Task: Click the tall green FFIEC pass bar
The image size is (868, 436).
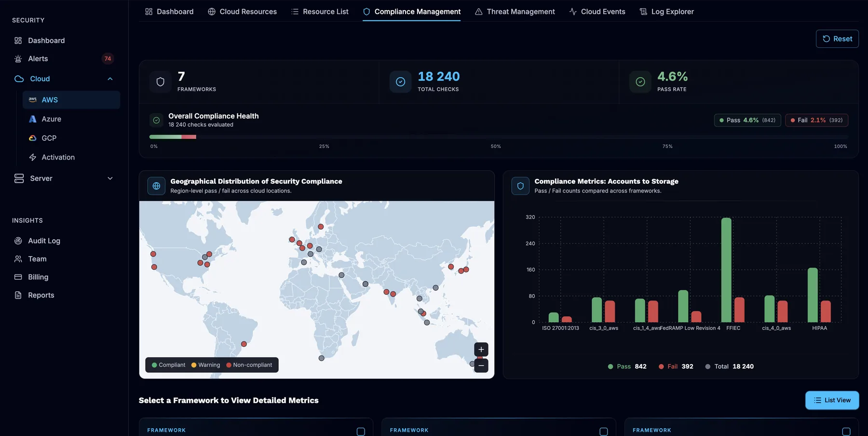Action: [726, 270]
